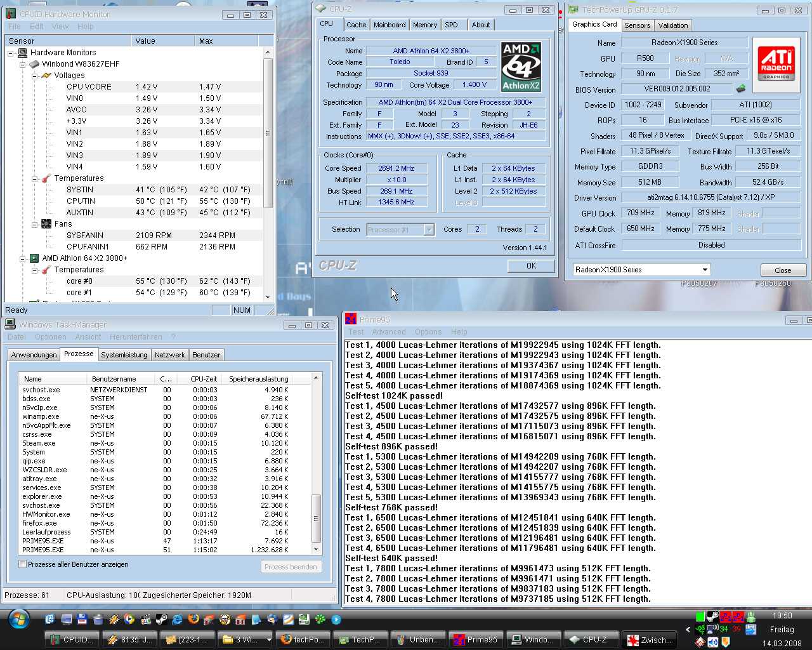812x650 pixels.
Task: Click the clock showing 19:50
Action: pyautogui.click(x=782, y=616)
